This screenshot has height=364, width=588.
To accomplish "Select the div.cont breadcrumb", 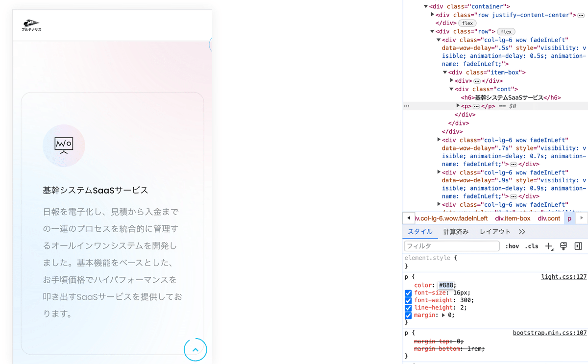I will [x=549, y=218].
